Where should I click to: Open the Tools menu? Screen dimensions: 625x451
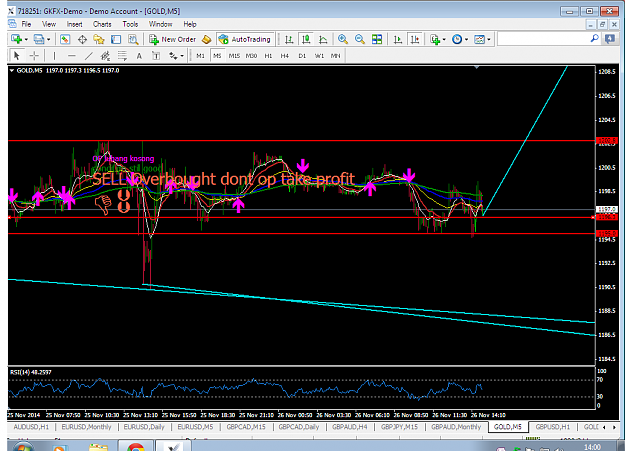[130, 24]
